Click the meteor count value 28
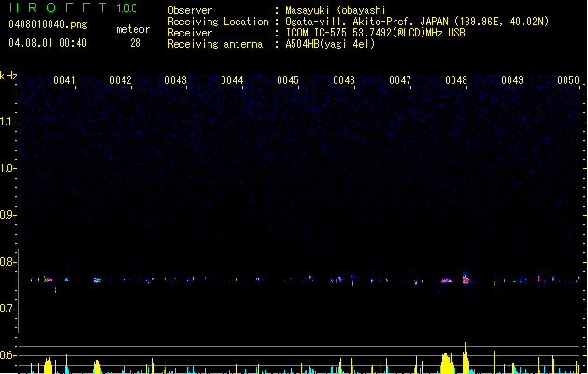This screenshot has height=374, width=588. [136, 43]
